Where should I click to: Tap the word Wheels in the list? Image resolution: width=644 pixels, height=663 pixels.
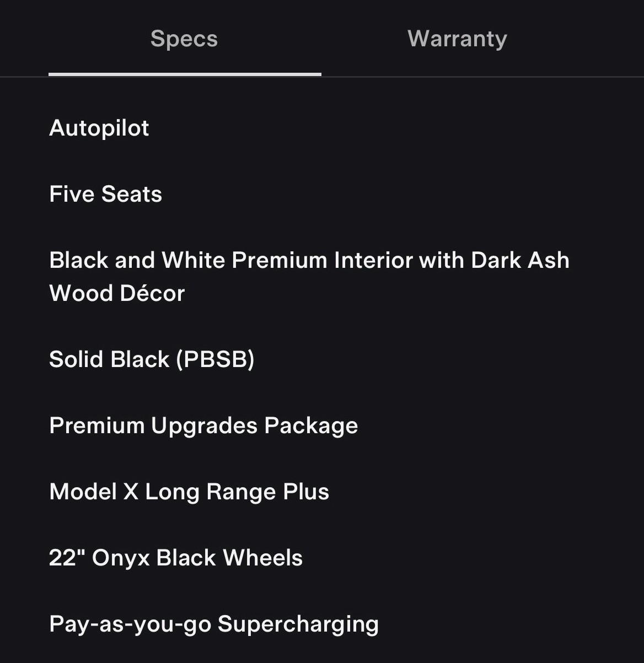(x=263, y=558)
